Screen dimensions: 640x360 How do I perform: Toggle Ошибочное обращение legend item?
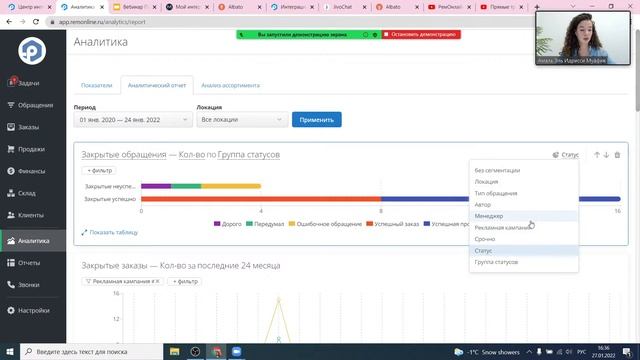pos(325,224)
